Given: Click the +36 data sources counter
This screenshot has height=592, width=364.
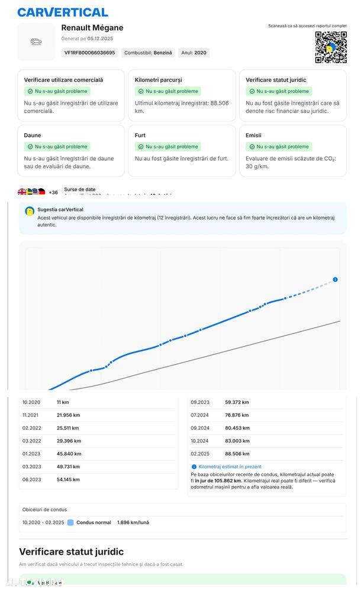Looking at the screenshot, I should [x=53, y=192].
